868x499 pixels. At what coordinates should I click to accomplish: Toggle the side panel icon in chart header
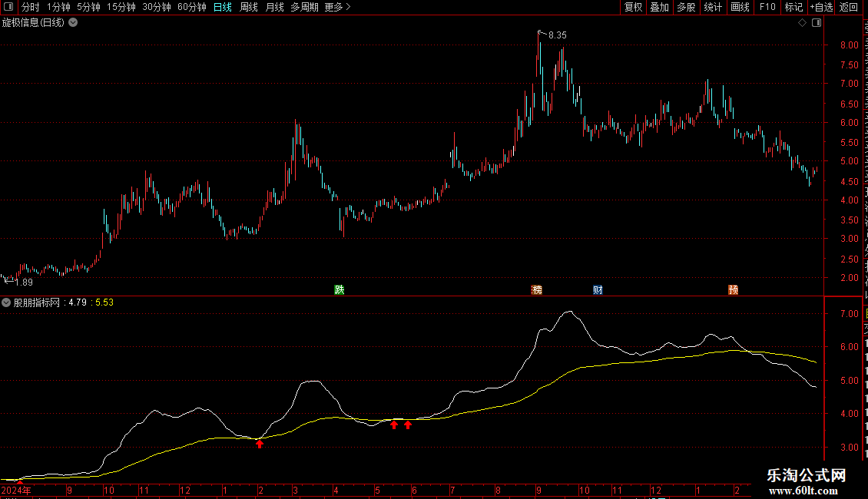[x=817, y=23]
